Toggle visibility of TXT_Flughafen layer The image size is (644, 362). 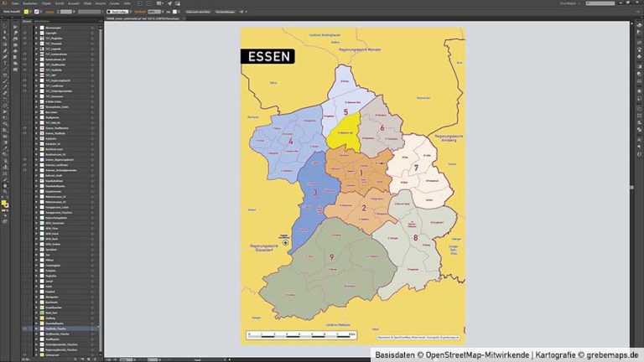tap(24, 39)
